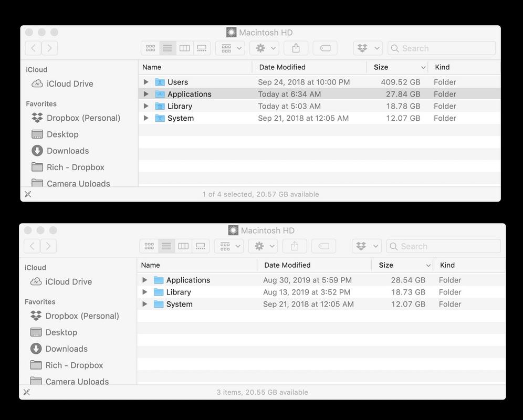Switch top window to column view

coord(184,48)
